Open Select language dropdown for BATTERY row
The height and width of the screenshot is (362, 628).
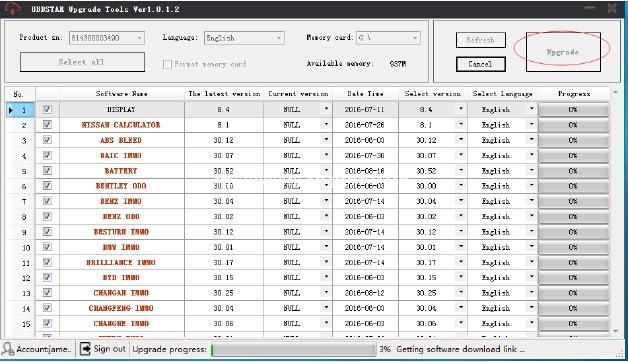pyautogui.click(x=531, y=171)
